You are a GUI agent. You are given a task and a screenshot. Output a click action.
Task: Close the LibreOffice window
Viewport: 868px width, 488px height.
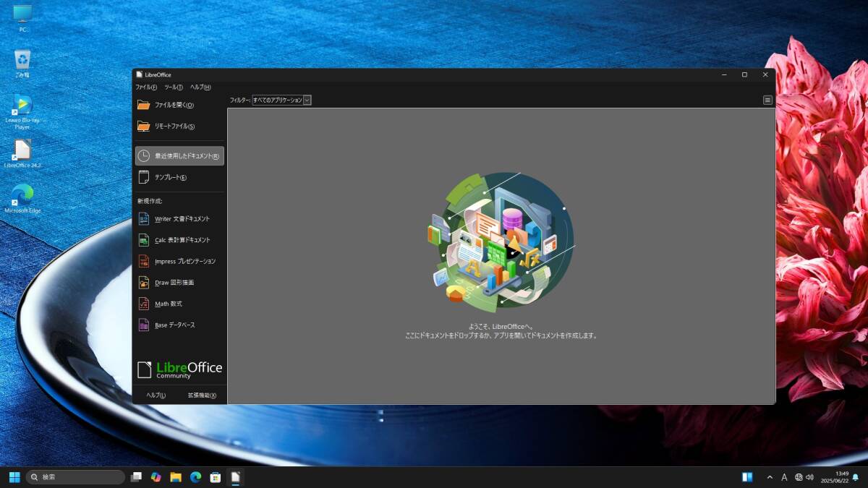(765, 74)
